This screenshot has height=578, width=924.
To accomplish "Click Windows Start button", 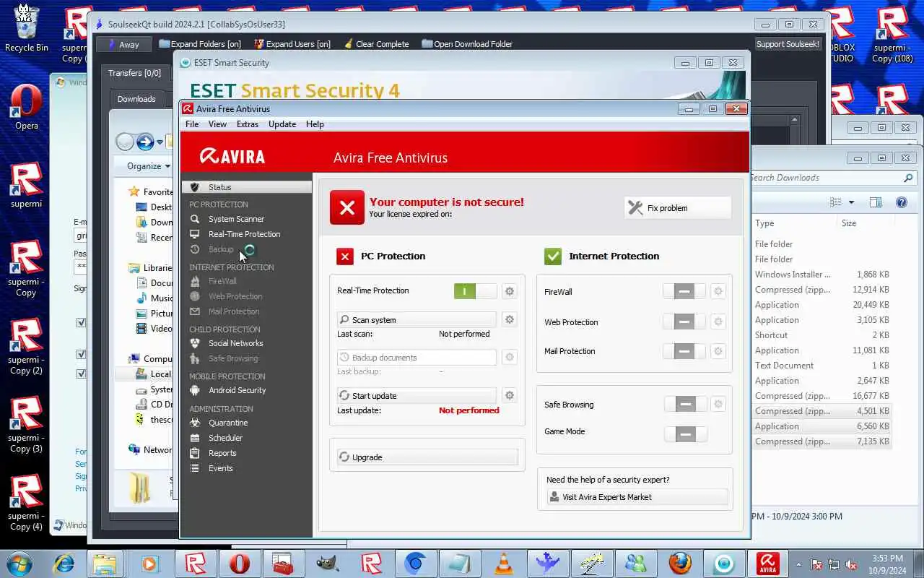I will [x=19, y=564].
